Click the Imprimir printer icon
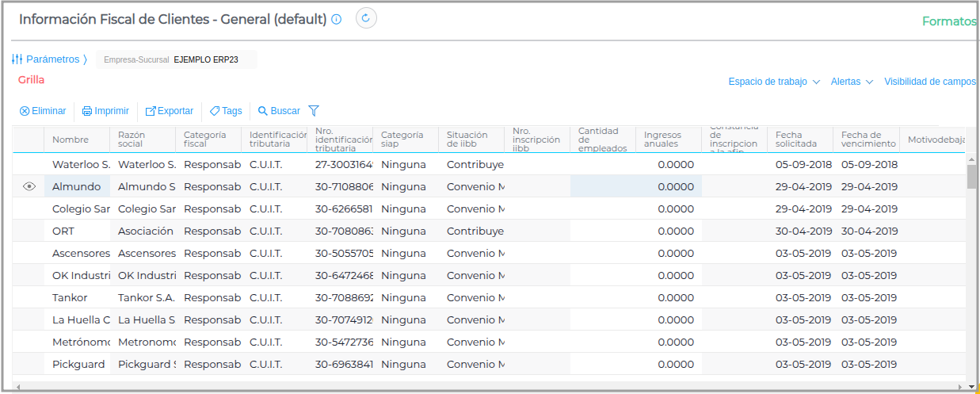Image resolution: width=980 pixels, height=394 pixels. click(87, 111)
